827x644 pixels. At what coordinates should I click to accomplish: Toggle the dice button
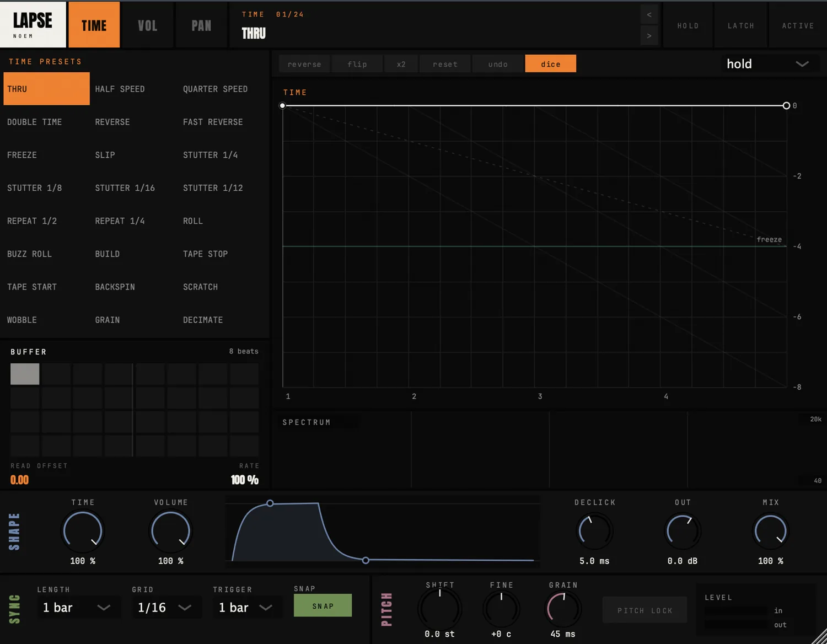tap(550, 64)
